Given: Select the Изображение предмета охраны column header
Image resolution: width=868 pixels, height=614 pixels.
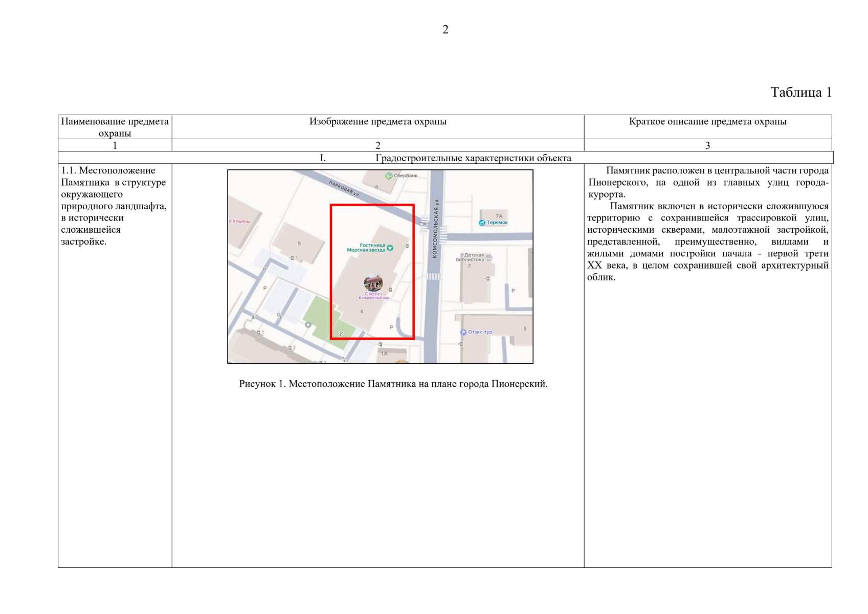Looking at the screenshot, I should coord(377,122).
